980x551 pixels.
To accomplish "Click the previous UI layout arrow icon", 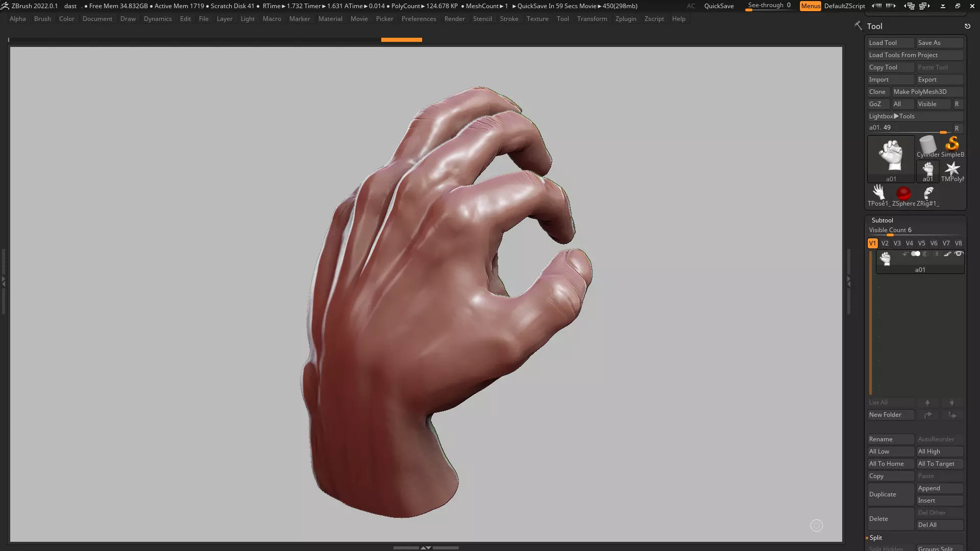I will (909, 6).
